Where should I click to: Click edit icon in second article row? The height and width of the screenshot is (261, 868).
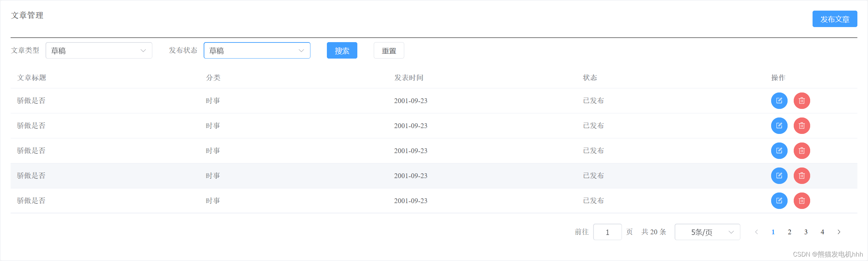[x=779, y=126]
